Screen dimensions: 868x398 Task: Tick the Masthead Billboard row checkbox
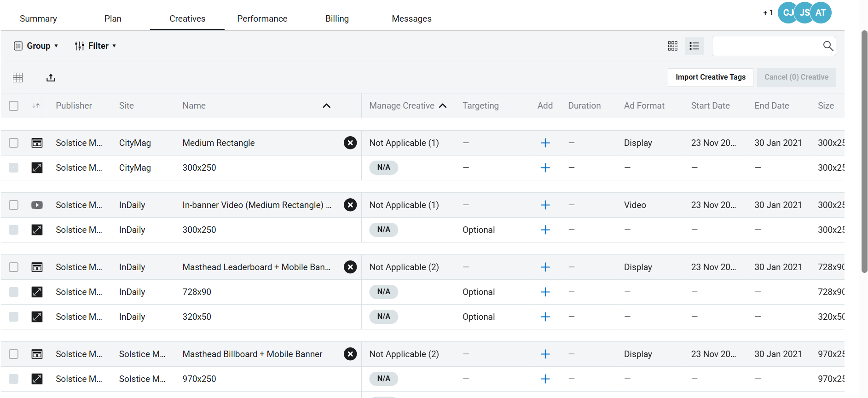[x=14, y=354]
